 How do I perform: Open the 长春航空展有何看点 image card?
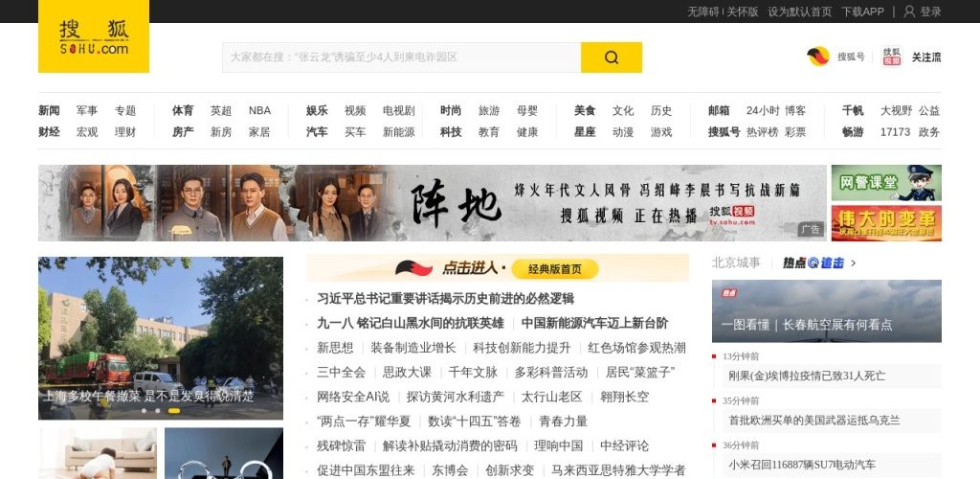click(x=826, y=310)
